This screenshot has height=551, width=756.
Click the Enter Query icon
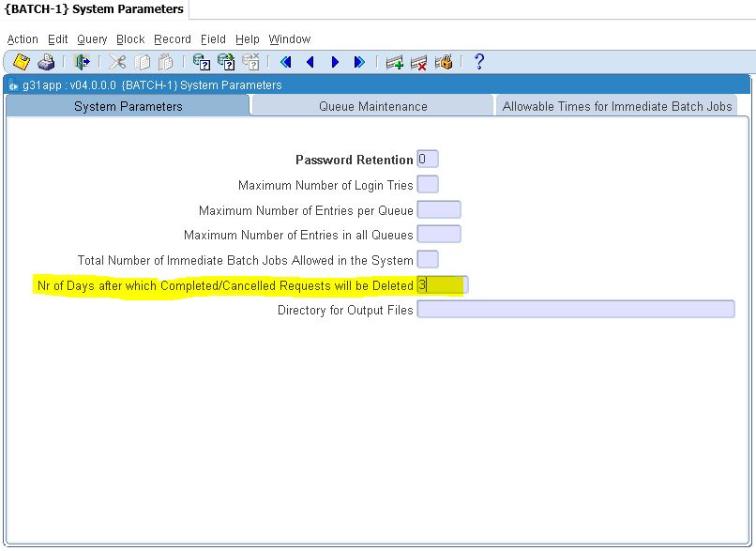pos(201,62)
